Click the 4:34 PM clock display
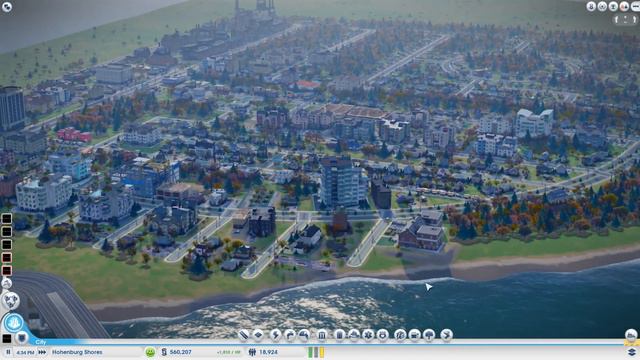 [25, 352]
